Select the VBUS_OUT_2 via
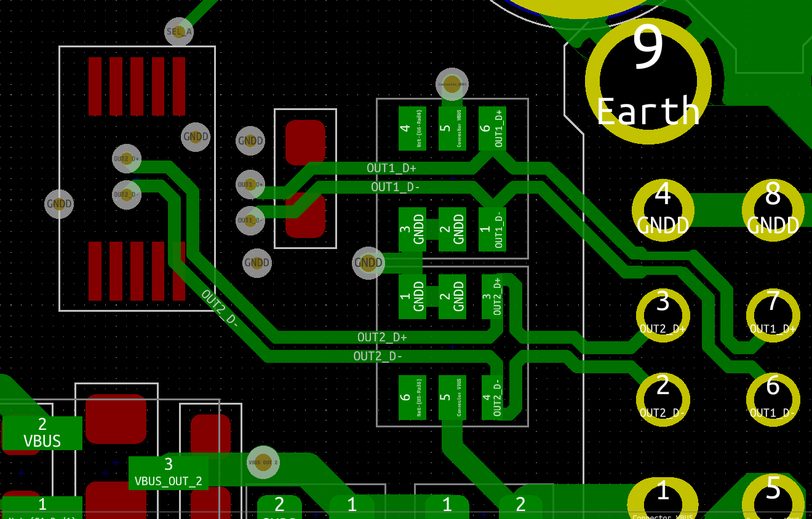The image size is (812, 519). (263, 462)
